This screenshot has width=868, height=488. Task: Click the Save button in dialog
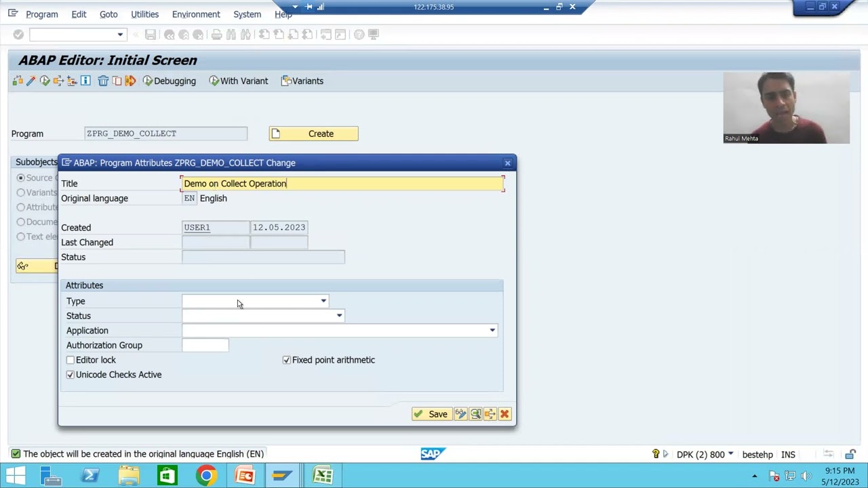pos(431,414)
